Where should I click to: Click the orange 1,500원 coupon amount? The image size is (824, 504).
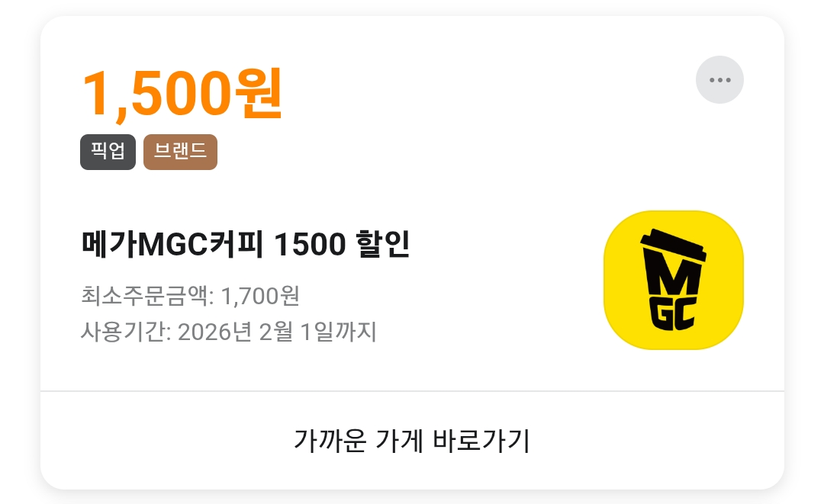[182, 95]
